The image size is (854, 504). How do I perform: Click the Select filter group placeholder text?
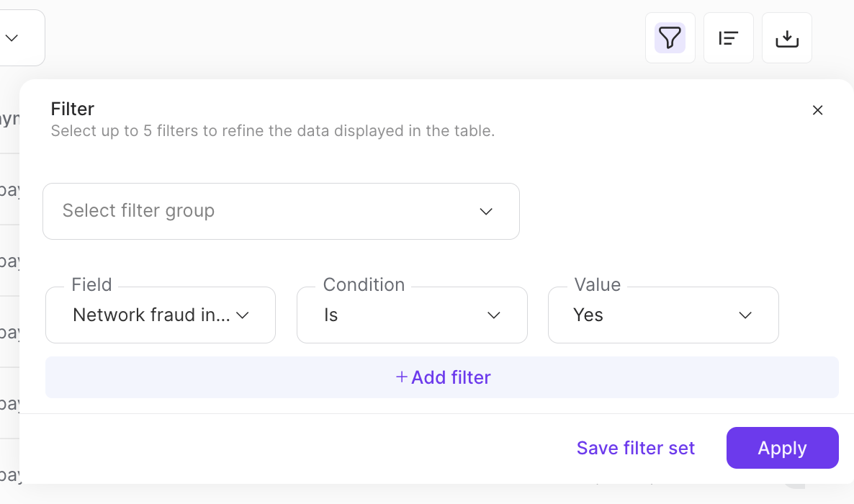[x=138, y=211]
